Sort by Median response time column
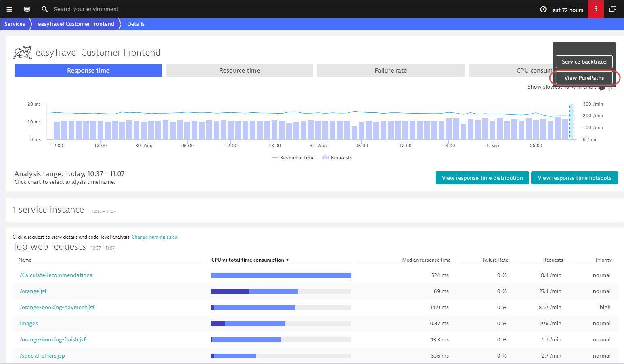This screenshot has height=364, width=624. pyautogui.click(x=426, y=260)
